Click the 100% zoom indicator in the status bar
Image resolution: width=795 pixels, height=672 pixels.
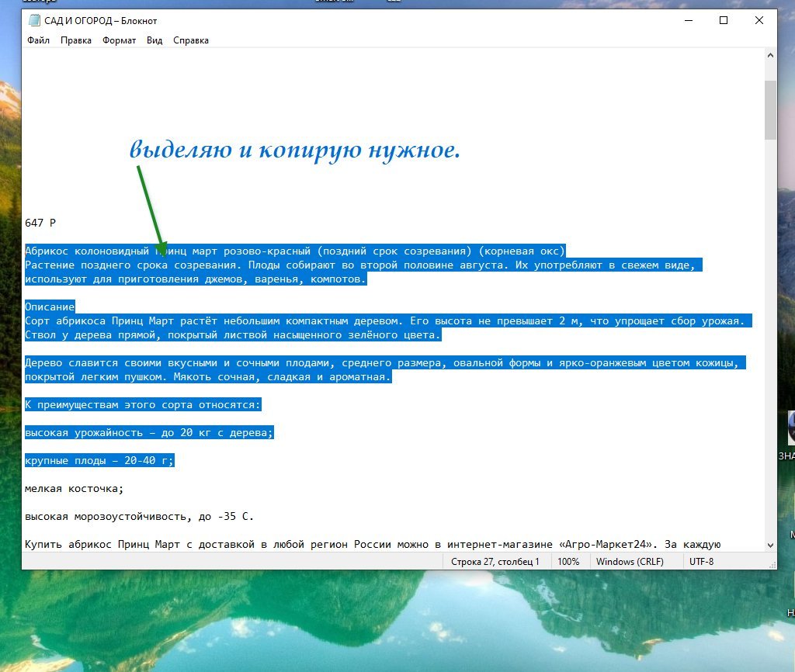click(x=568, y=562)
